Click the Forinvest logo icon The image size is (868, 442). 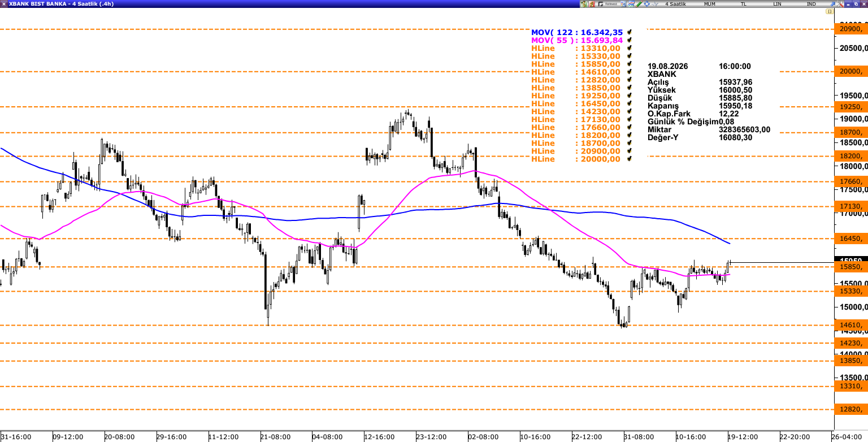(x=600, y=4)
